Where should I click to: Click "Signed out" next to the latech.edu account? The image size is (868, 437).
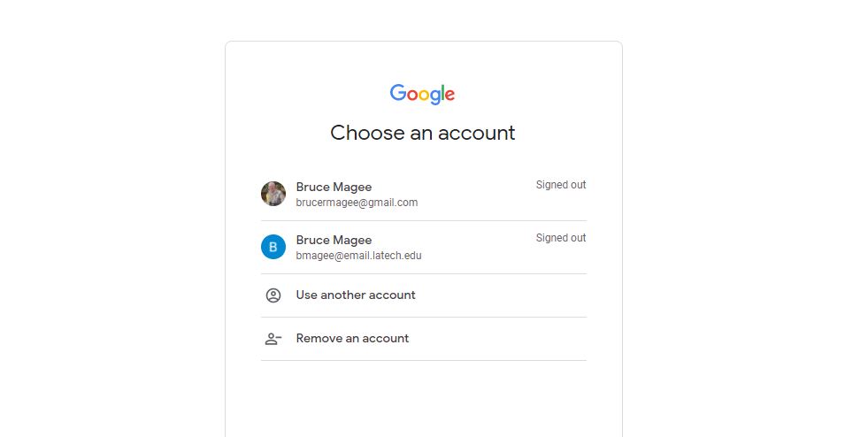pyautogui.click(x=561, y=238)
